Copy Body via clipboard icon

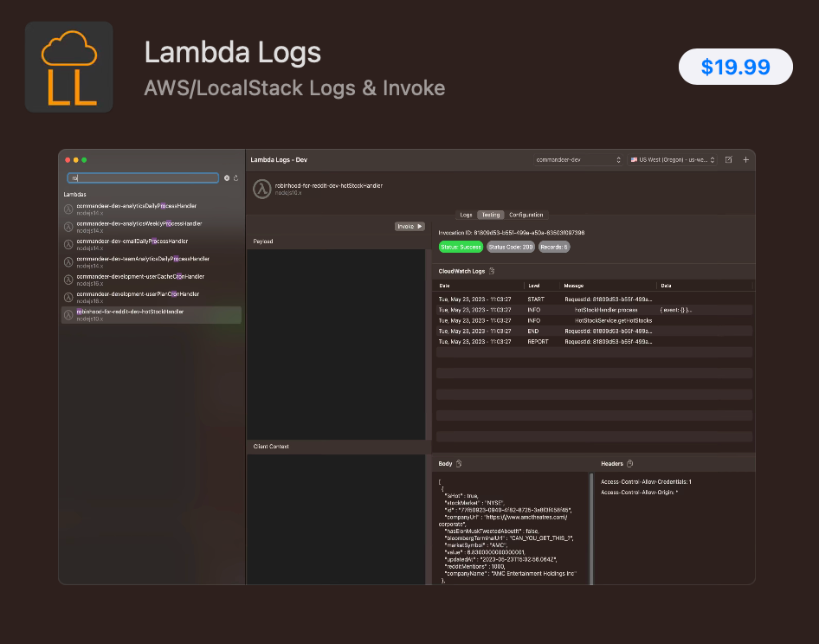point(459,463)
